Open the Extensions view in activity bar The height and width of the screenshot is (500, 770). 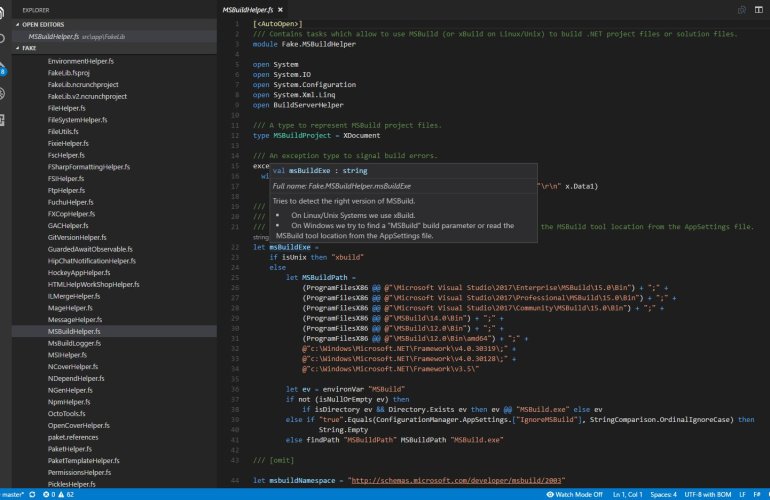tap(4, 120)
